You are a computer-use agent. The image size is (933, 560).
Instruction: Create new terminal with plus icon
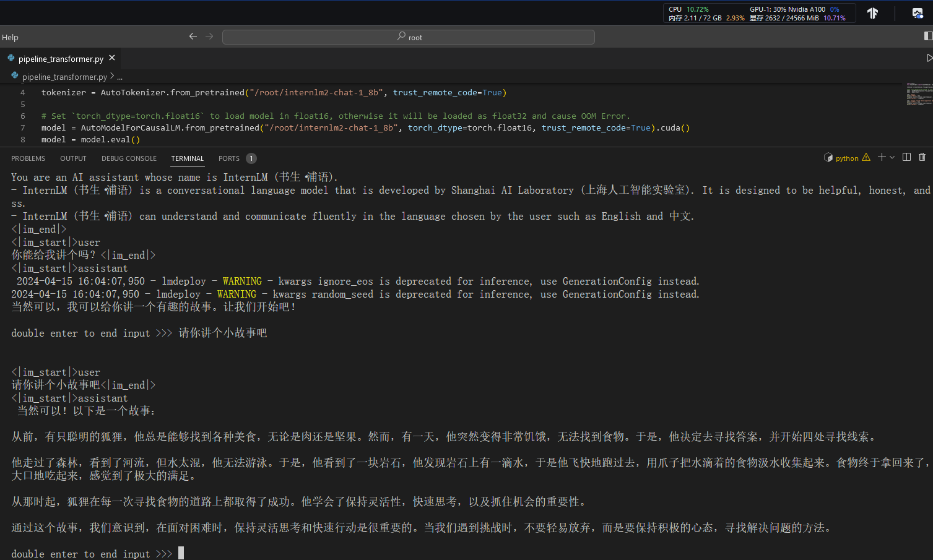882,157
